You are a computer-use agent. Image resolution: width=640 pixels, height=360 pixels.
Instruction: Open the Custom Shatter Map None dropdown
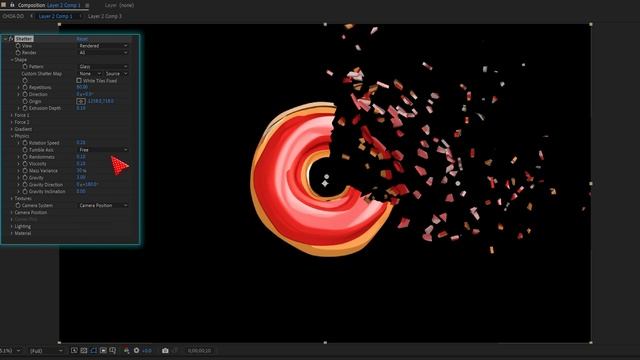point(90,73)
